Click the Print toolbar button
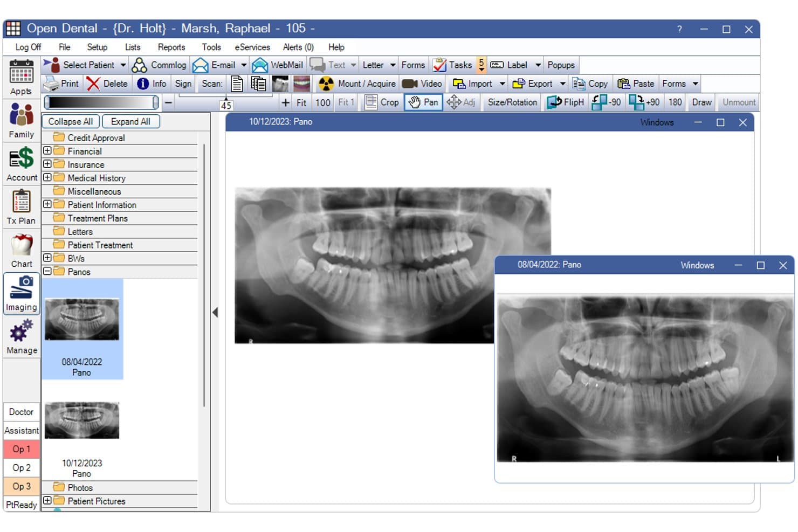798x532 pixels. (x=61, y=84)
